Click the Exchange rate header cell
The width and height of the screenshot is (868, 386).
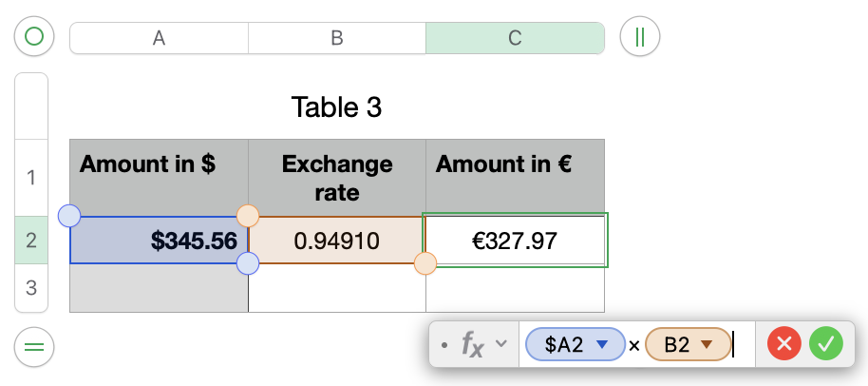[x=336, y=178]
